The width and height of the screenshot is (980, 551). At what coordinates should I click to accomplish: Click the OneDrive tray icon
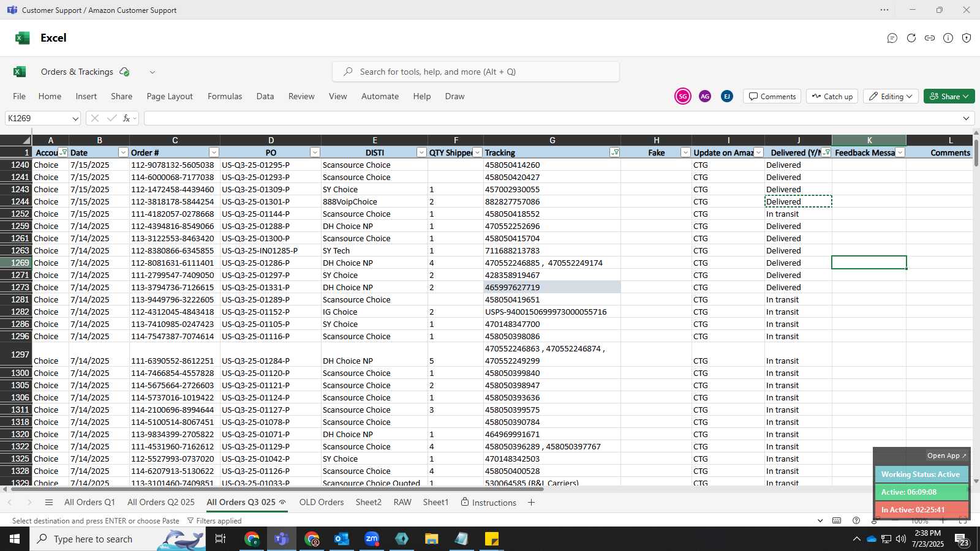(871, 539)
